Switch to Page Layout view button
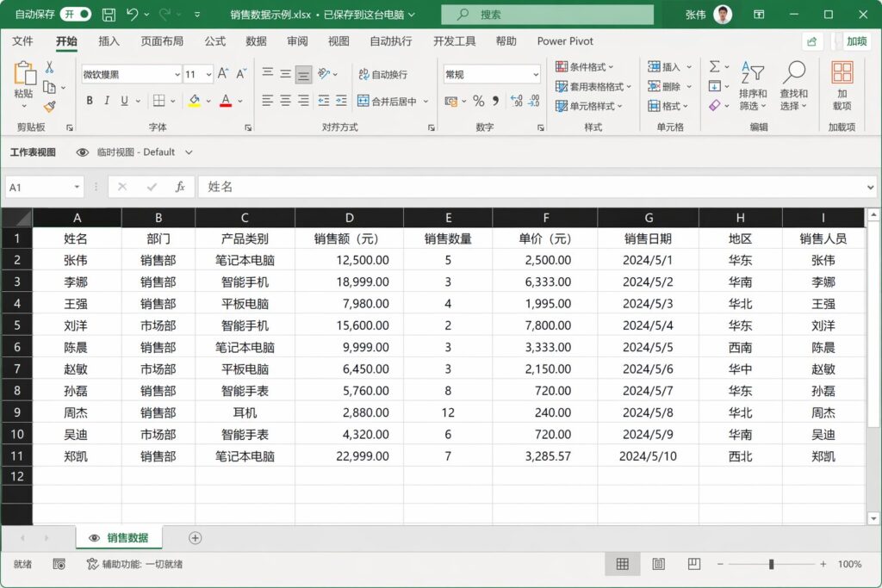This screenshot has width=882, height=588. point(658,564)
